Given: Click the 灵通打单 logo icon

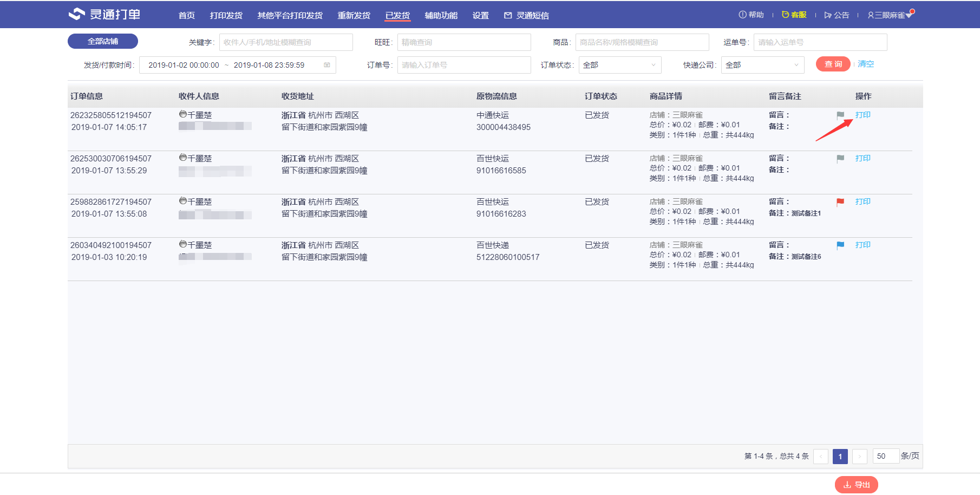Looking at the screenshot, I should (76, 14).
